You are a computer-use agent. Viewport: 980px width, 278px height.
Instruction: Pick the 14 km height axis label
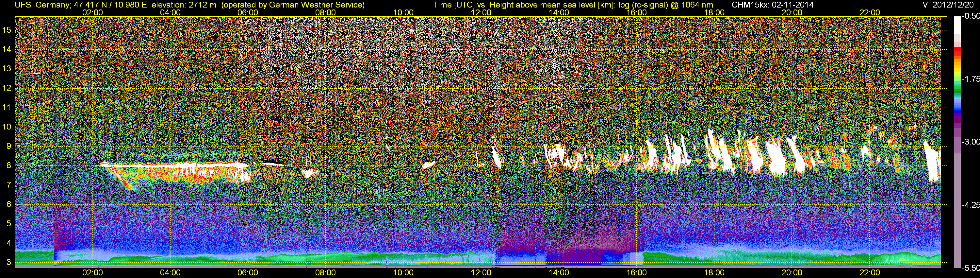pos(8,49)
